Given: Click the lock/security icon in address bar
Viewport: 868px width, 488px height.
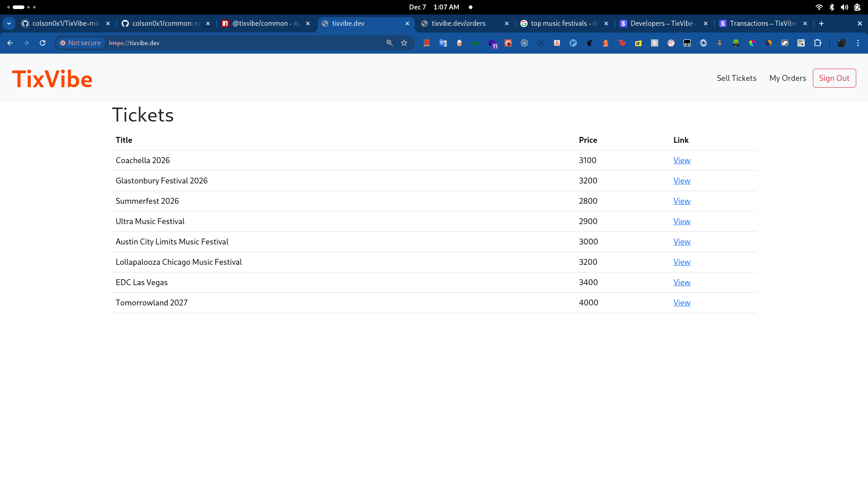Looking at the screenshot, I should (x=61, y=43).
